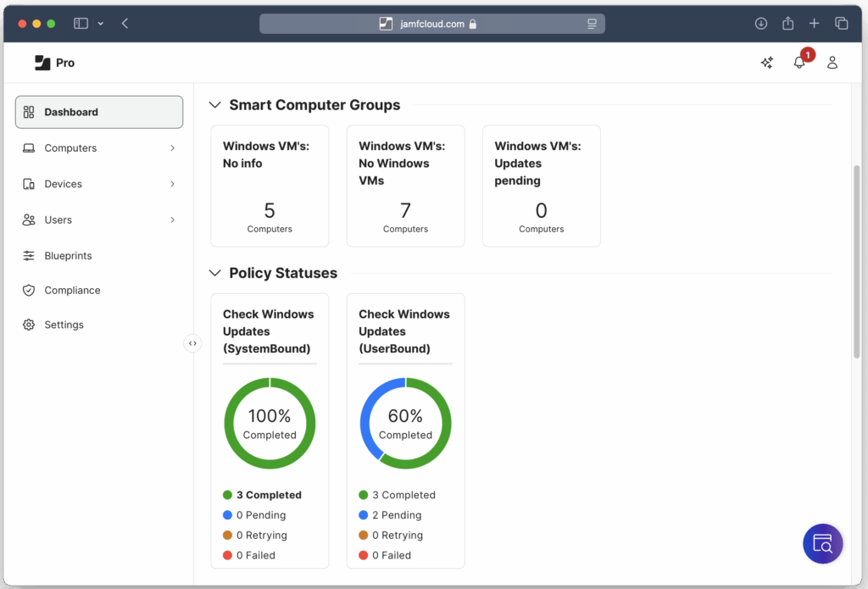Click the Safari share icon
The width and height of the screenshot is (868, 589).
[787, 24]
